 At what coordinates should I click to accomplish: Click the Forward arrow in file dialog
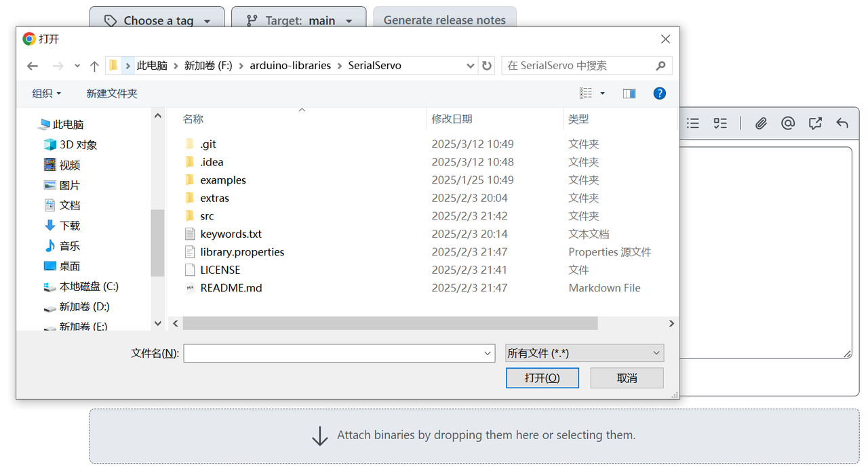[x=58, y=66]
